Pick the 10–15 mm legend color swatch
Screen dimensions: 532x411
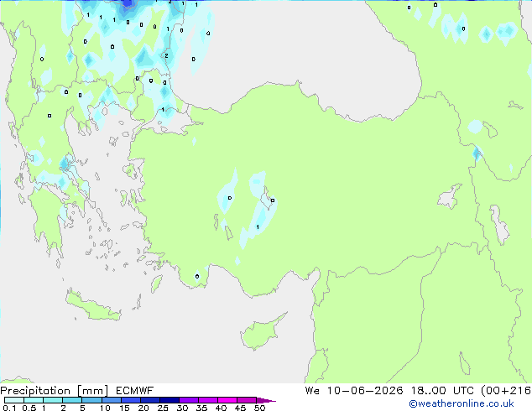pos(111,400)
